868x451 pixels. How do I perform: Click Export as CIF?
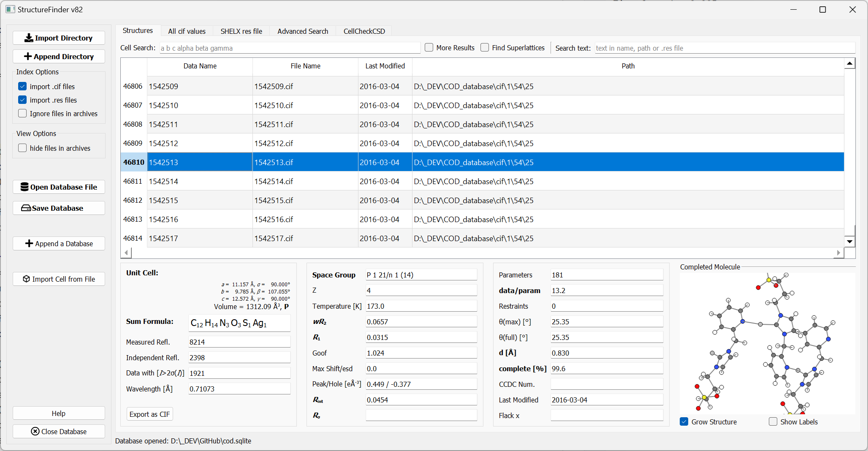(149, 414)
